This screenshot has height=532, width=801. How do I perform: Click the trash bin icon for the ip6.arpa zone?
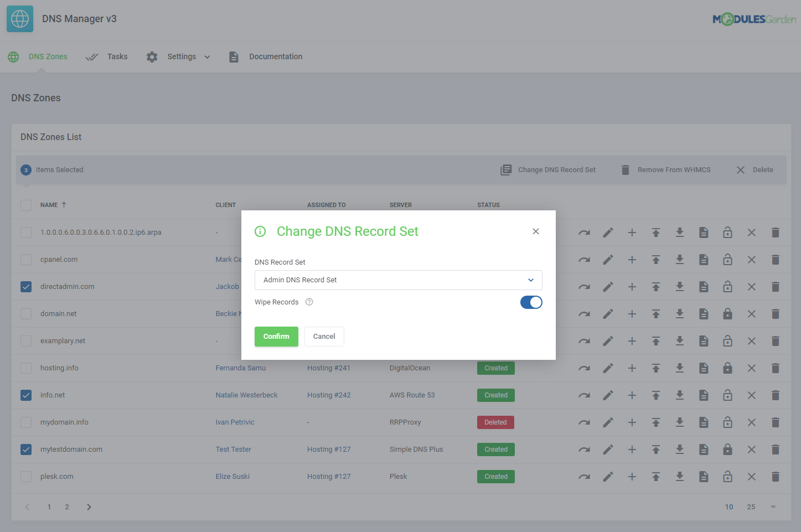775,233
